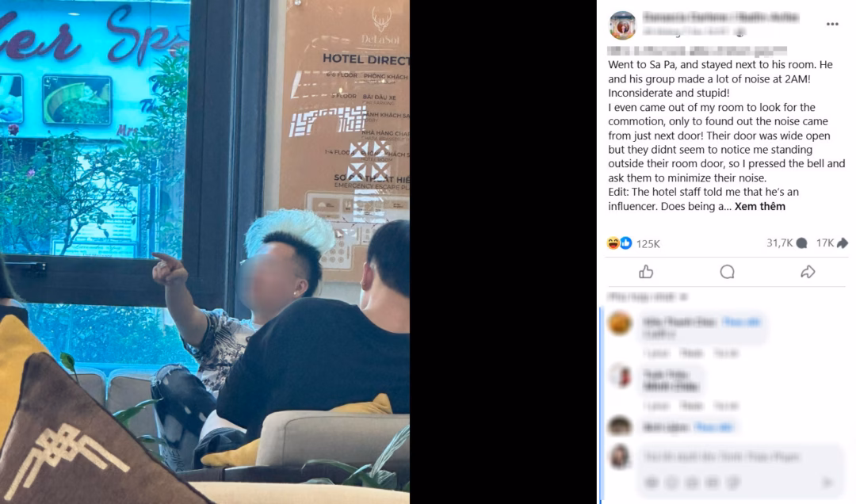Screen dimensions: 856x504
Task: Open the three-dot post options menu
Action: [832, 24]
